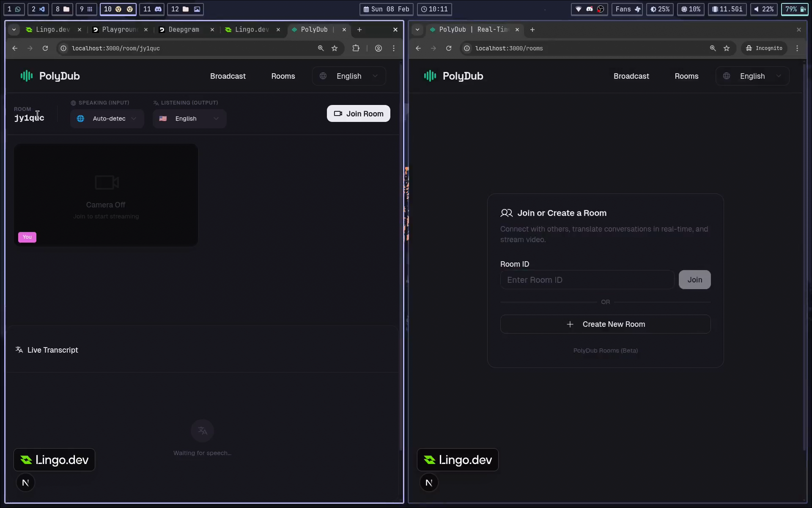
Task: Switch to the Deepgram browser tab
Action: [x=184, y=30]
